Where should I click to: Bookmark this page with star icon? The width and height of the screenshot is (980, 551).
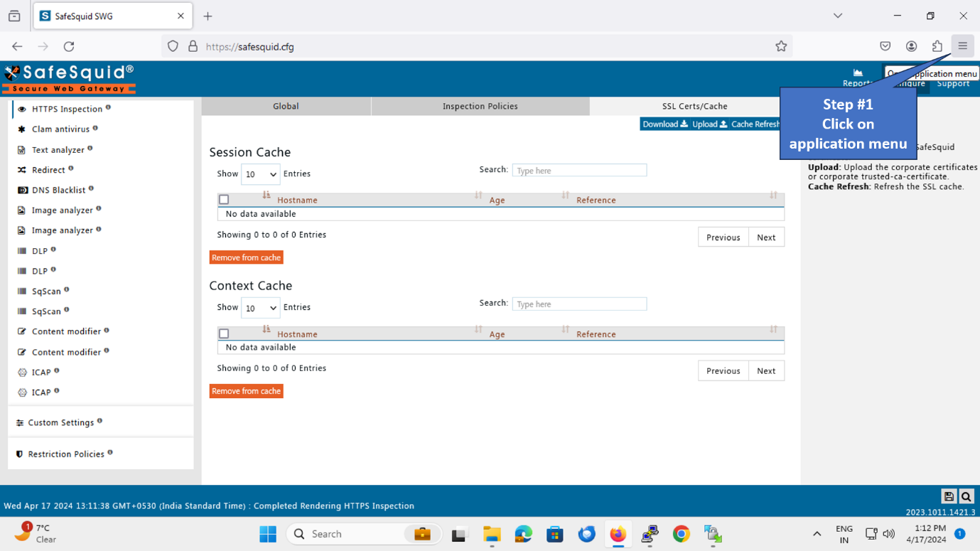click(x=781, y=46)
